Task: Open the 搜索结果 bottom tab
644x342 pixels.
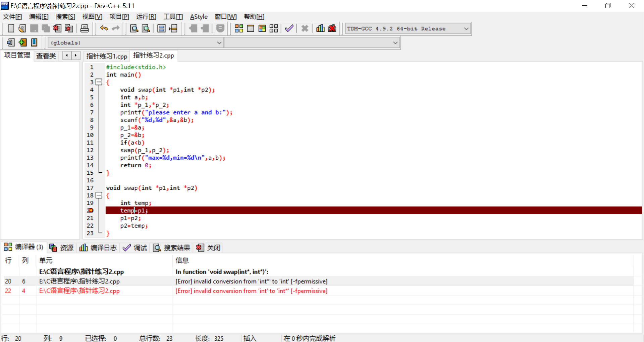Action: click(x=172, y=247)
